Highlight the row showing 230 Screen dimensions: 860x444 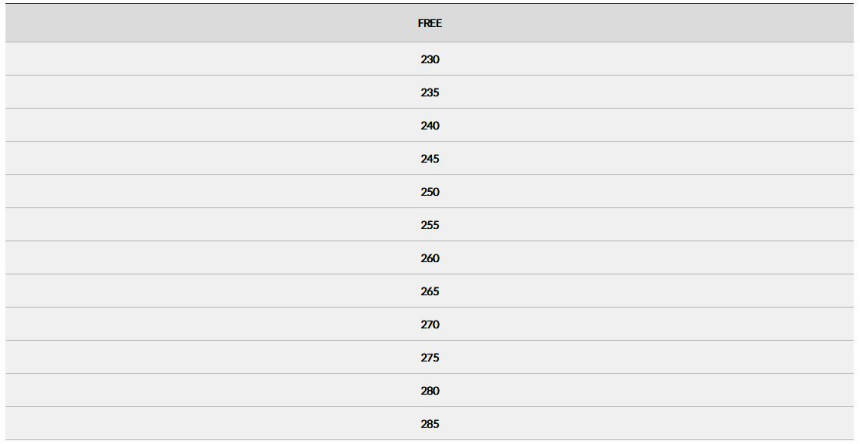[429, 59]
